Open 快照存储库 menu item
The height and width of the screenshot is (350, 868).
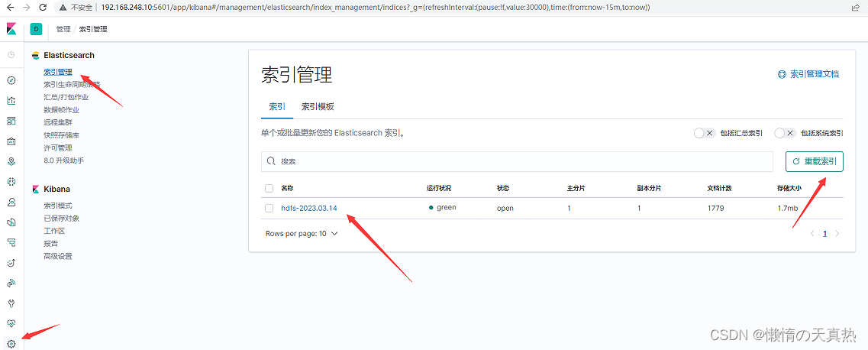click(x=61, y=135)
